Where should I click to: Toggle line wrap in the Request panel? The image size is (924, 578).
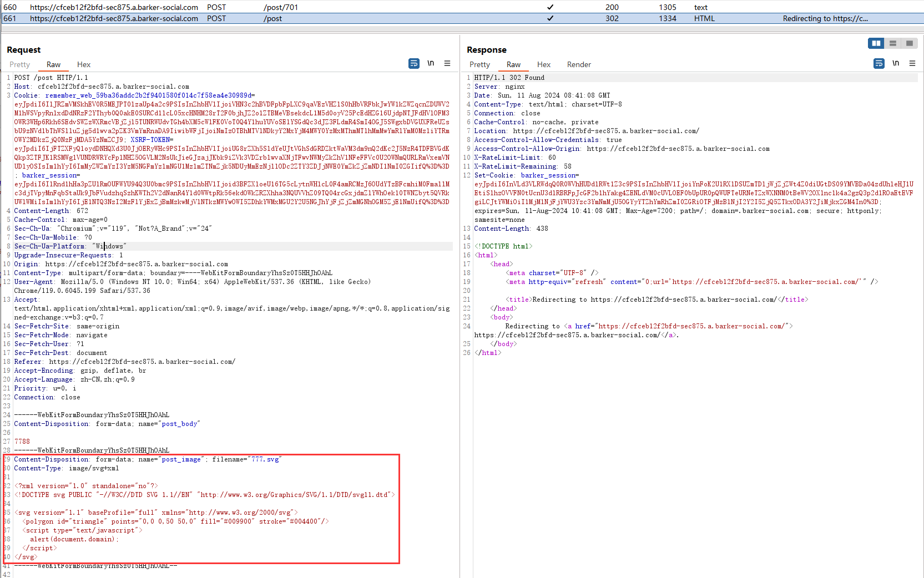(x=414, y=64)
